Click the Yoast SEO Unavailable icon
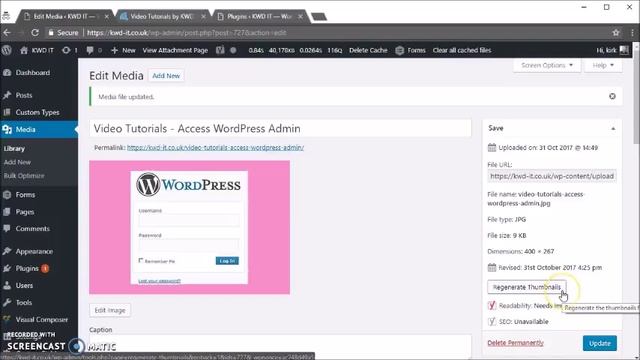This screenshot has height=360, width=640. point(492,321)
